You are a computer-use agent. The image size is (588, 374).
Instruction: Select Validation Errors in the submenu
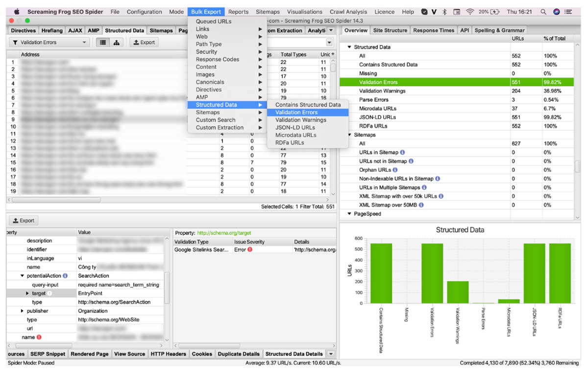coord(308,113)
